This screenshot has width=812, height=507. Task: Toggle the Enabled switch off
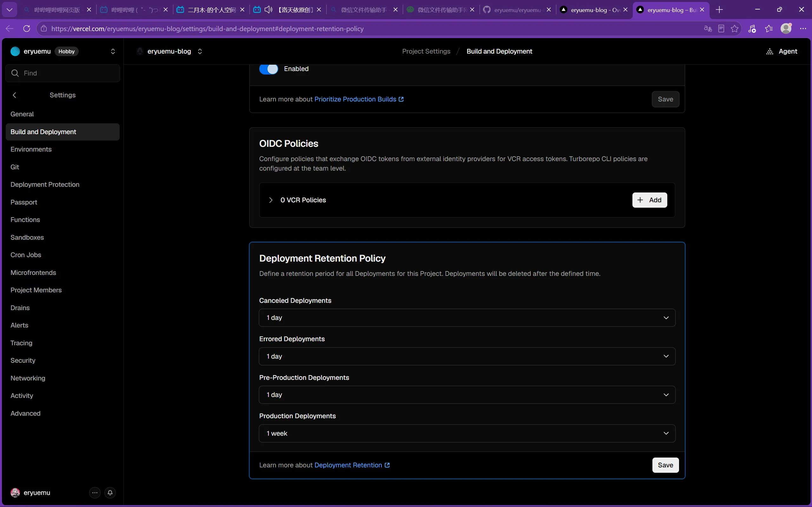(x=268, y=69)
